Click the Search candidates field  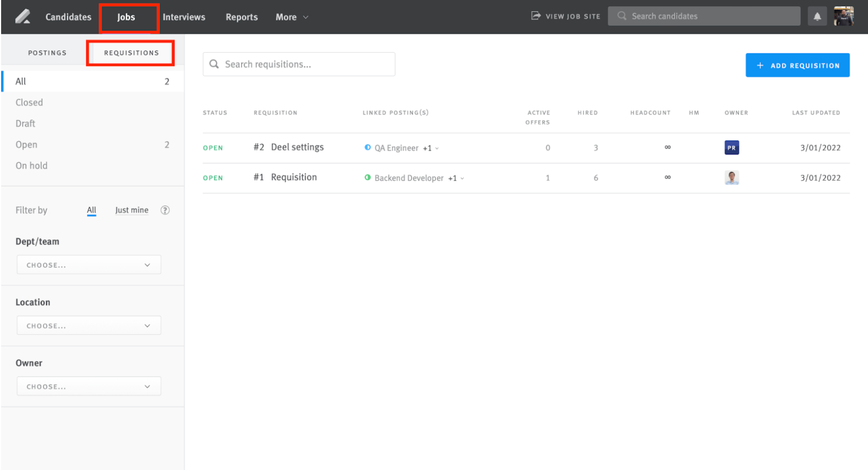704,16
